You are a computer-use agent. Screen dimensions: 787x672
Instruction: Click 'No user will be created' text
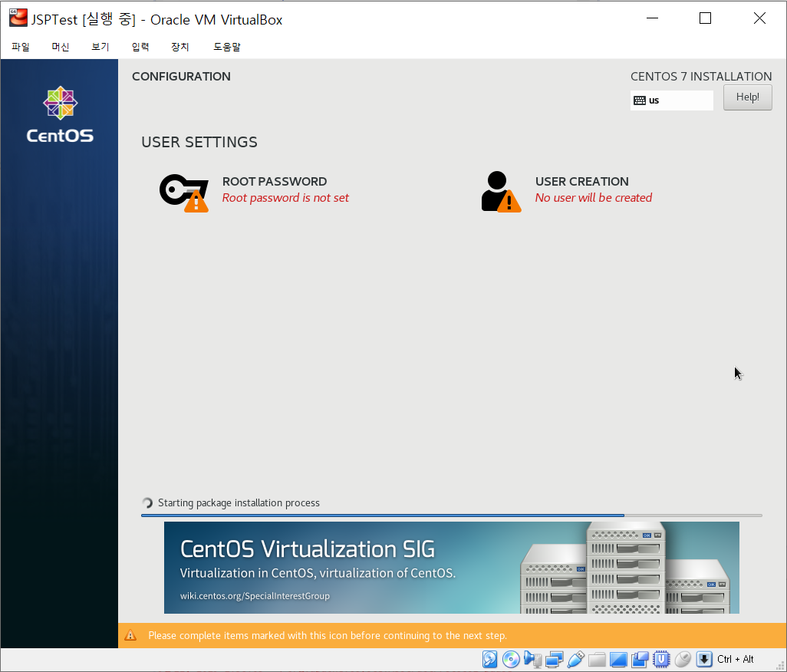[x=593, y=198]
